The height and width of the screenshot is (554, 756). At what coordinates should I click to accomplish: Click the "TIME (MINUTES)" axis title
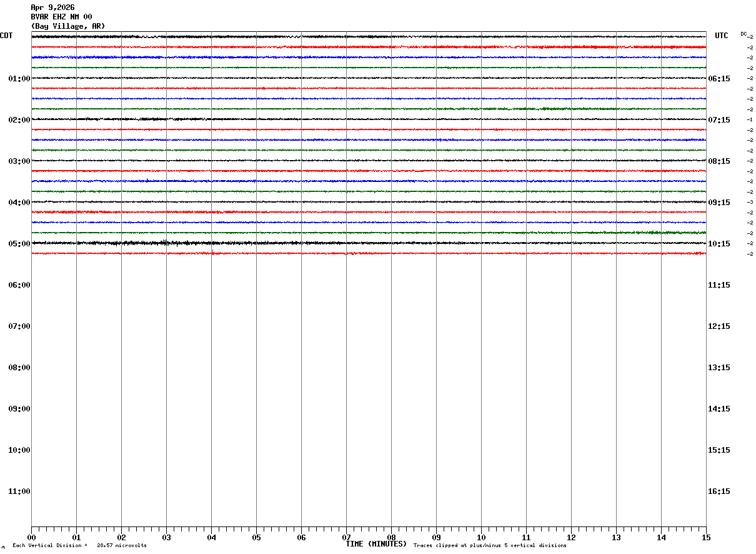tap(376, 544)
